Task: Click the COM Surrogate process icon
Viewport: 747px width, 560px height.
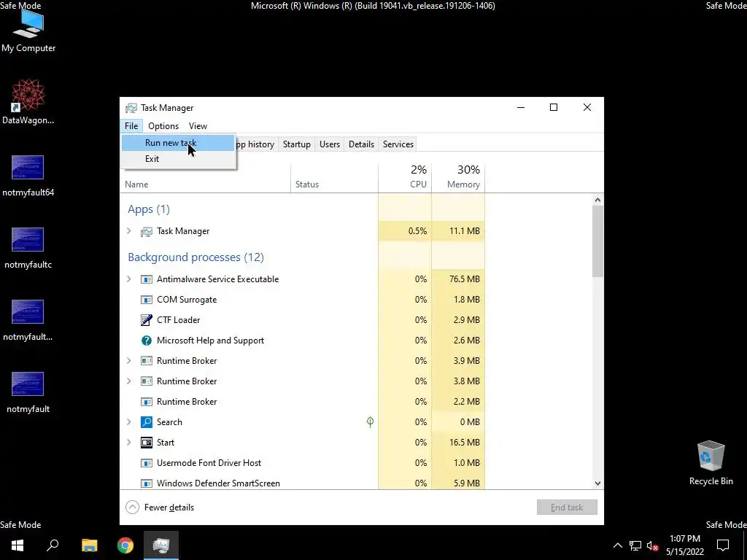Action: pyautogui.click(x=146, y=300)
